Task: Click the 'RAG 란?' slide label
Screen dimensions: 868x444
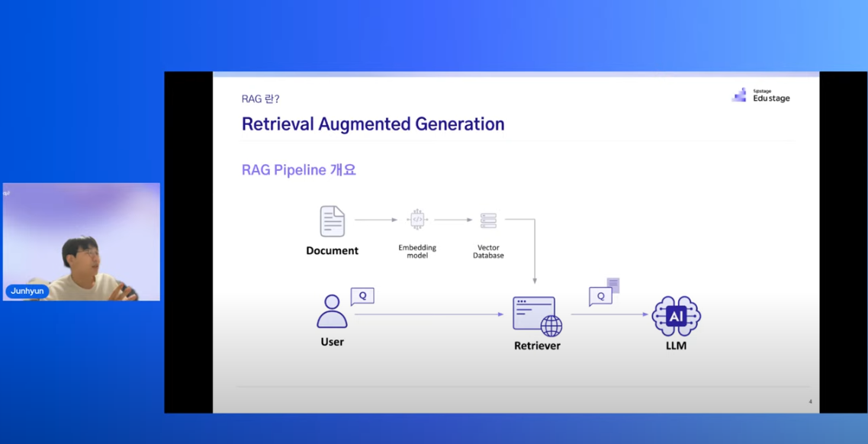Action: (261, 99)
